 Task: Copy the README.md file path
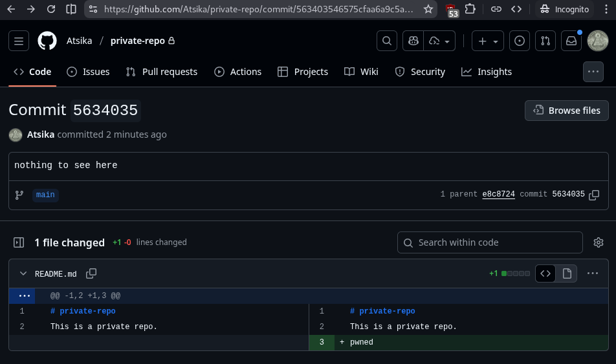tap(91, 273)
